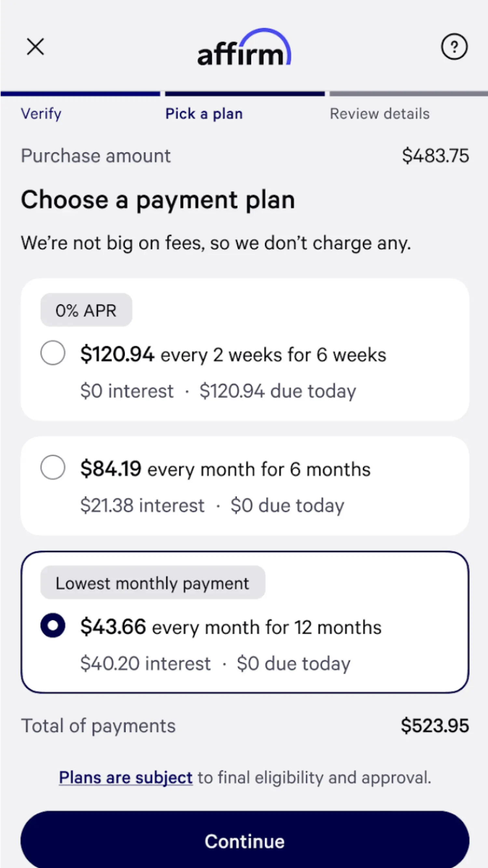488x868 pixels.
Task: Click the Lowest monthly payment badge
Action: [152, 583]
